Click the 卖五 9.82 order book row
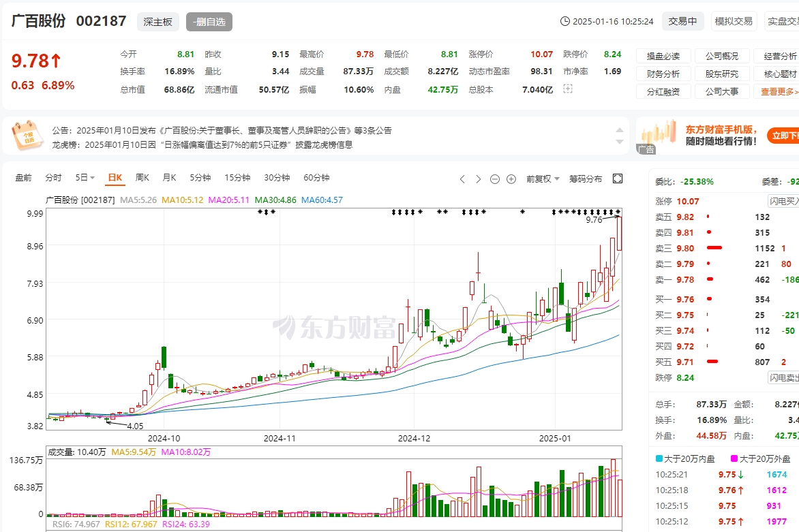Screen dimensions: 799x532 point(727,217)
